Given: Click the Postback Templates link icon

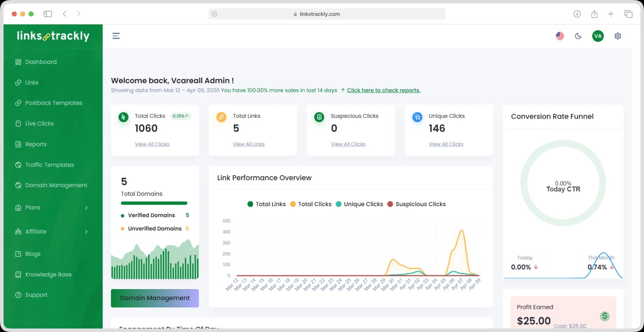Looking at the screenshot, I should coord(18,103).
